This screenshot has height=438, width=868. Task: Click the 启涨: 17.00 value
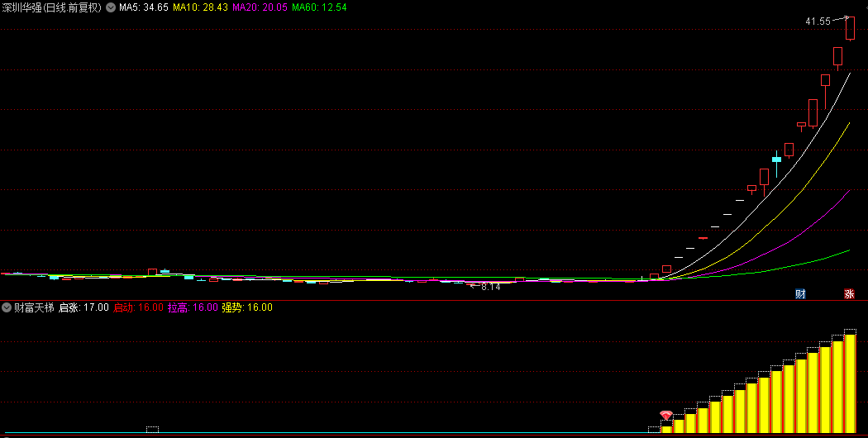tap(83, 307)
